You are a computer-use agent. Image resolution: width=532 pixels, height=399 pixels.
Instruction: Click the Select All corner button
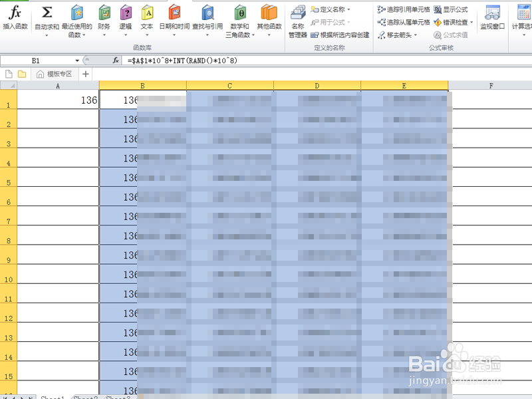pos(9,86)
